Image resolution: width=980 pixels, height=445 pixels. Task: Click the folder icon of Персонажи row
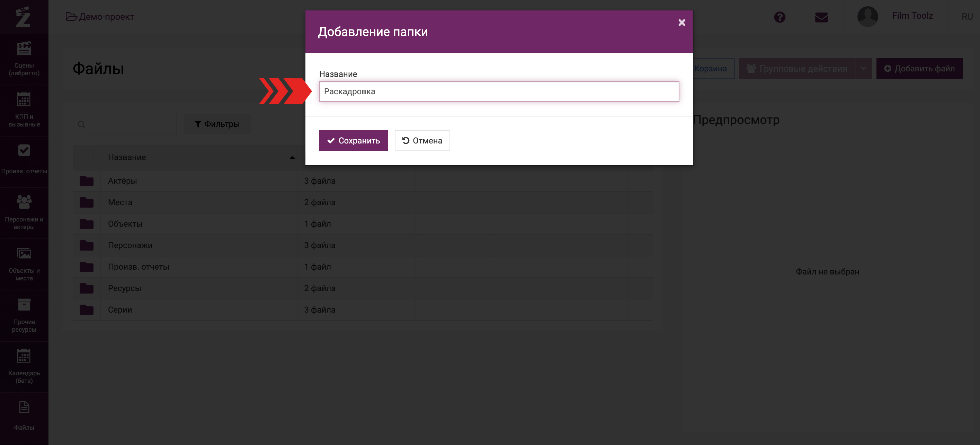(x=86, y=245)
